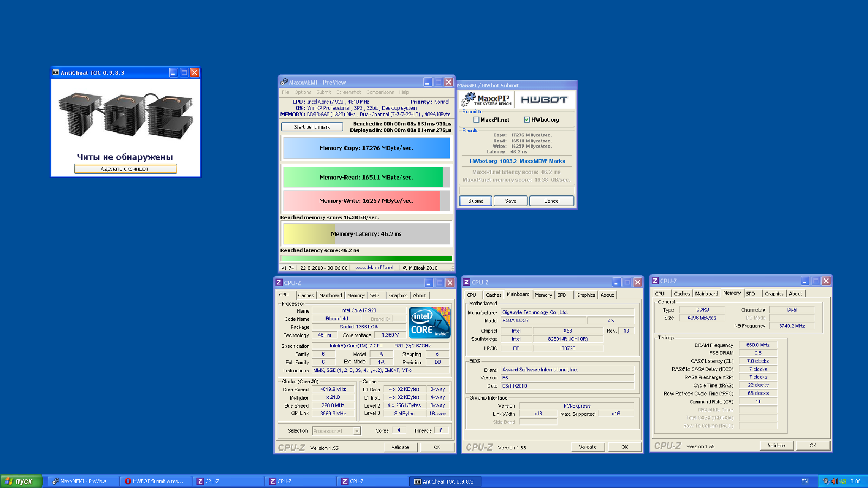Open the Screenshot menu in MaxxMEM

pyautogui.click(x=348, y=92)
